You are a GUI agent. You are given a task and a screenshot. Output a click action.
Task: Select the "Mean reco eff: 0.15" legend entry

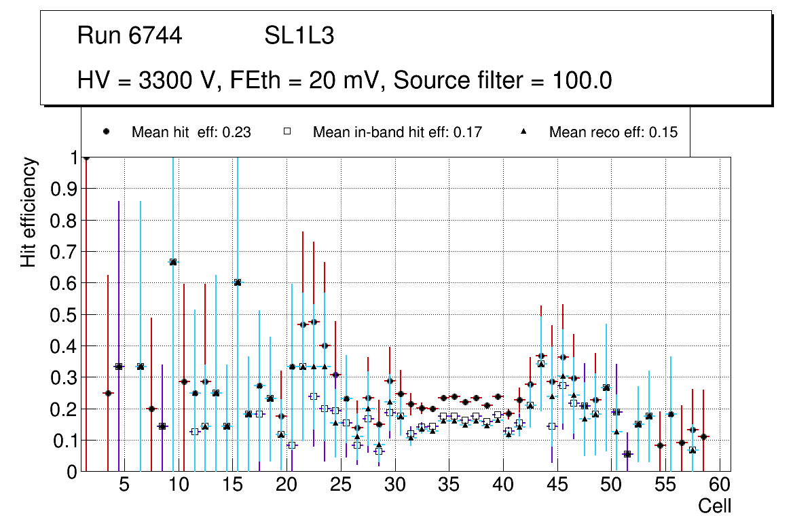[613, 132]
